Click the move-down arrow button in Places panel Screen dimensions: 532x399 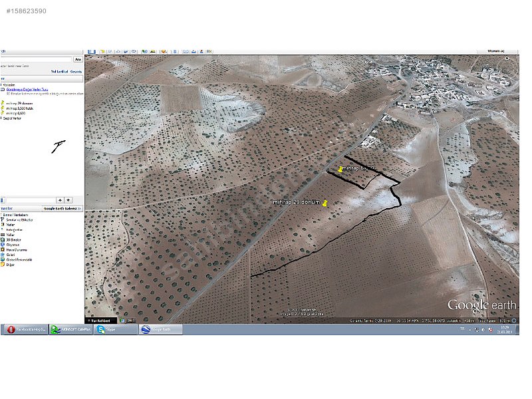(68, 200)
